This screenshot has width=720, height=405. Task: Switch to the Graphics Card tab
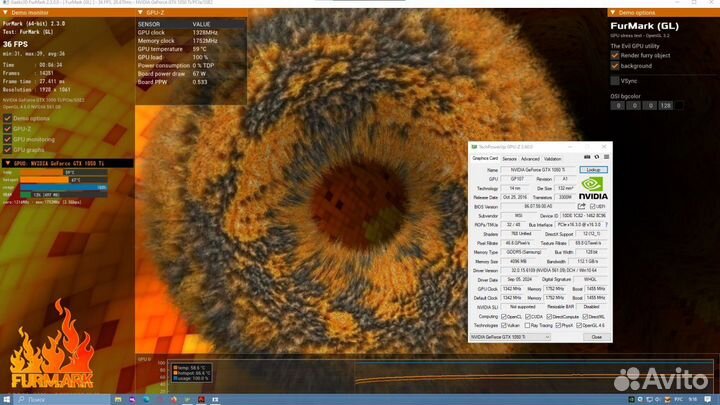coord(485,158)
